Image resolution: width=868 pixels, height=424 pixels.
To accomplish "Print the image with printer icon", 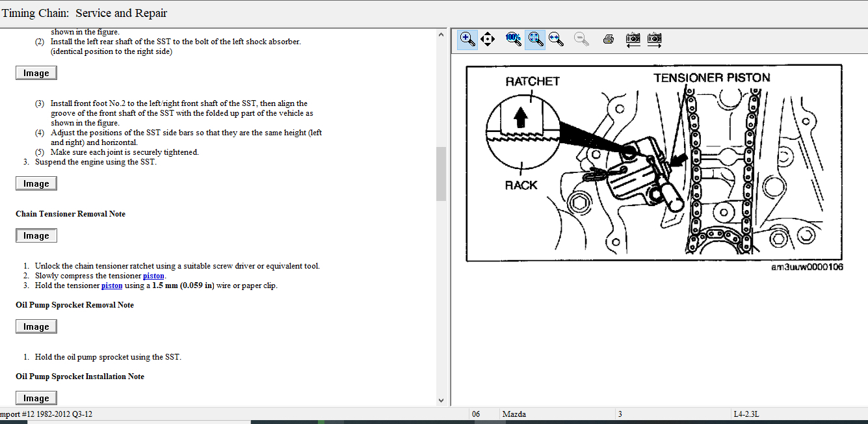I will (x=609, y=39).
